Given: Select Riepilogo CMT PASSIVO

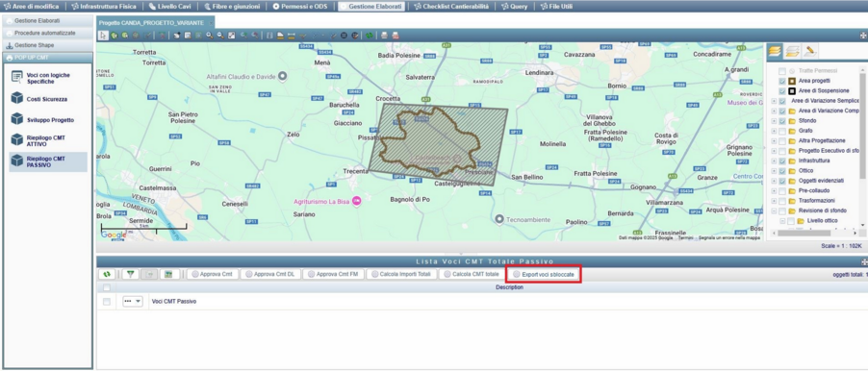Looking at the screenshot, I should (48, 161).
